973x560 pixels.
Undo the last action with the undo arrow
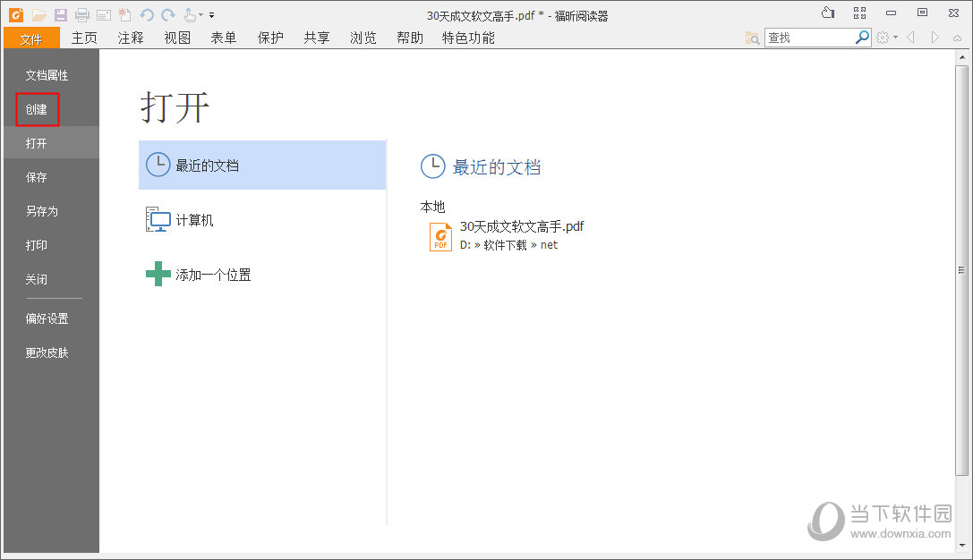pyautogui.click(x=145, y=14)
